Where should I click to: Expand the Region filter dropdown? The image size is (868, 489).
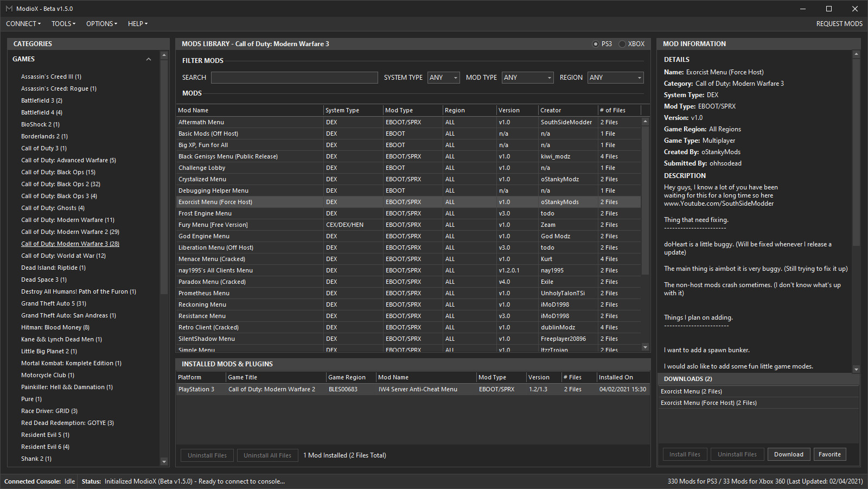[x=616, y=78]
